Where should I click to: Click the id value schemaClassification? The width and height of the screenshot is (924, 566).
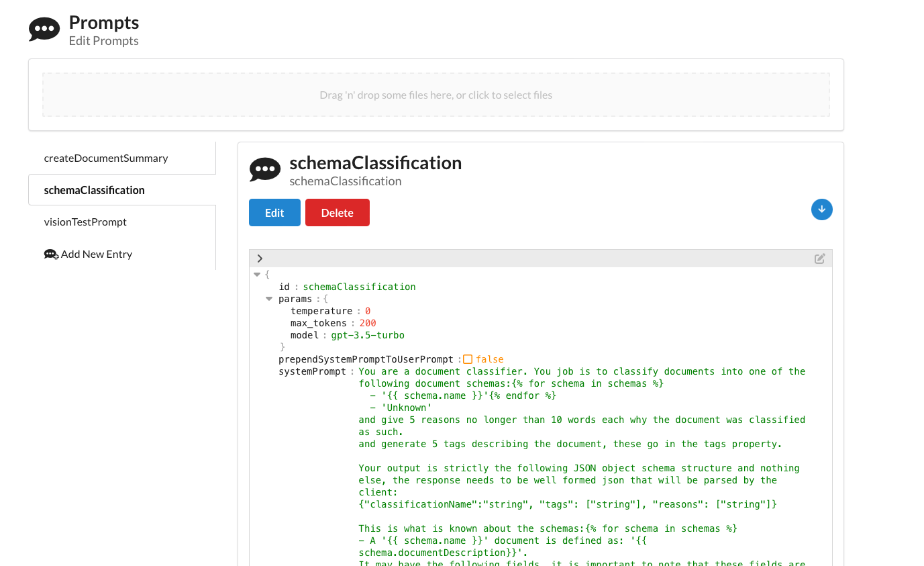tap(359, 287)
